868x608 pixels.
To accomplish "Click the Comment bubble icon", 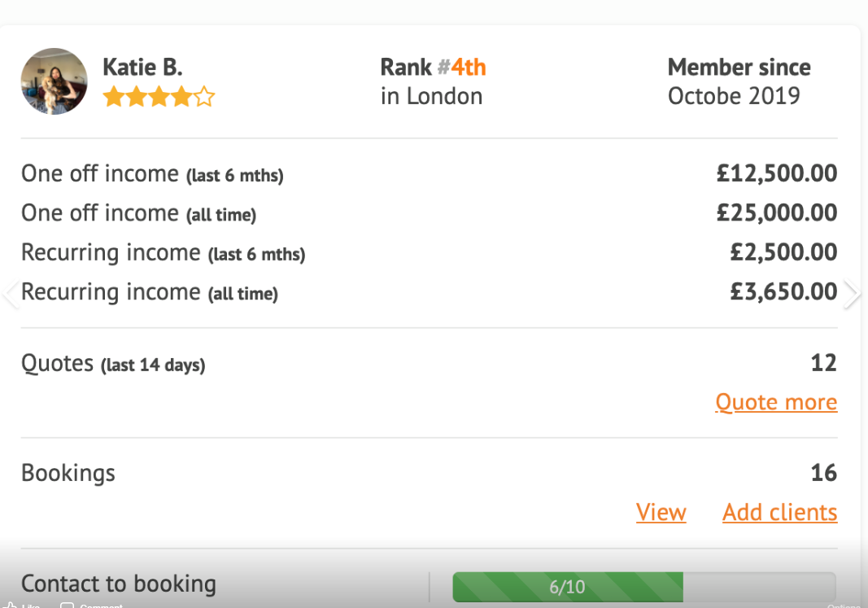I will coord(67,606).
